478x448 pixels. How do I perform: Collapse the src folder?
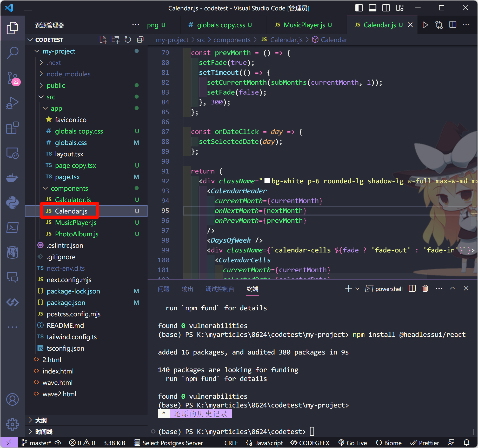tap(41, 97)
